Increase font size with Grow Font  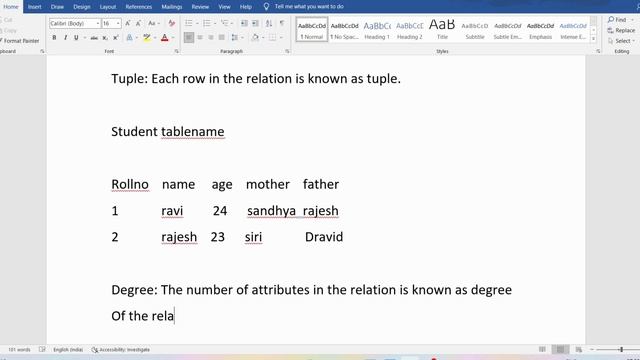[128, 24]
